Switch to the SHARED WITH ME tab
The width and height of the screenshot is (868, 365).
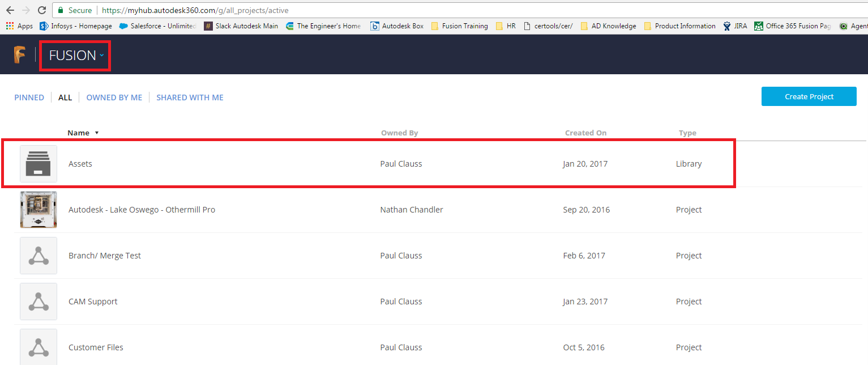[190, 97]
